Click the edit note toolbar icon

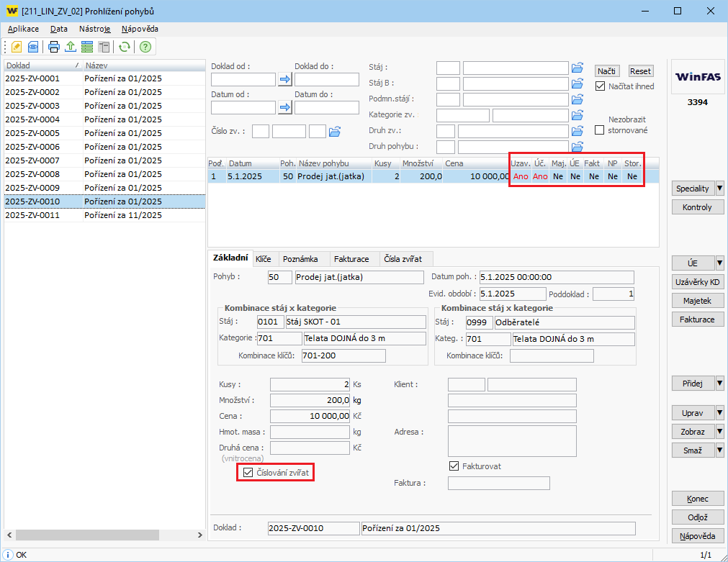(x=16, y=47)
